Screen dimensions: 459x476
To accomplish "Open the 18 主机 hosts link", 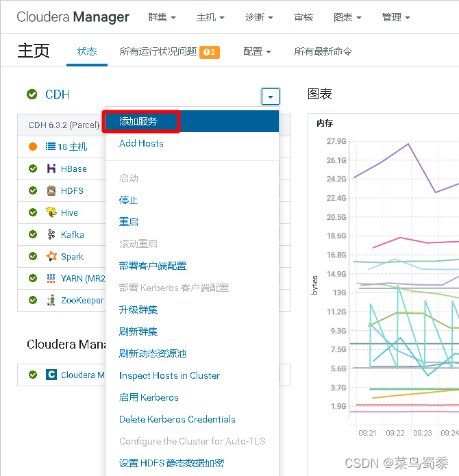I will pyautogui.click(x=72, y=147).
